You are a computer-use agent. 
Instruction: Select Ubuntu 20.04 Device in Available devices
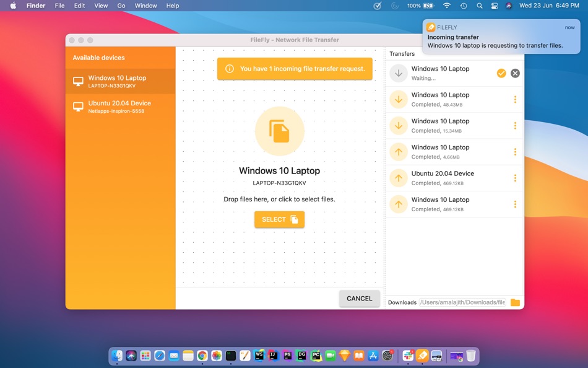pos(120,107)
